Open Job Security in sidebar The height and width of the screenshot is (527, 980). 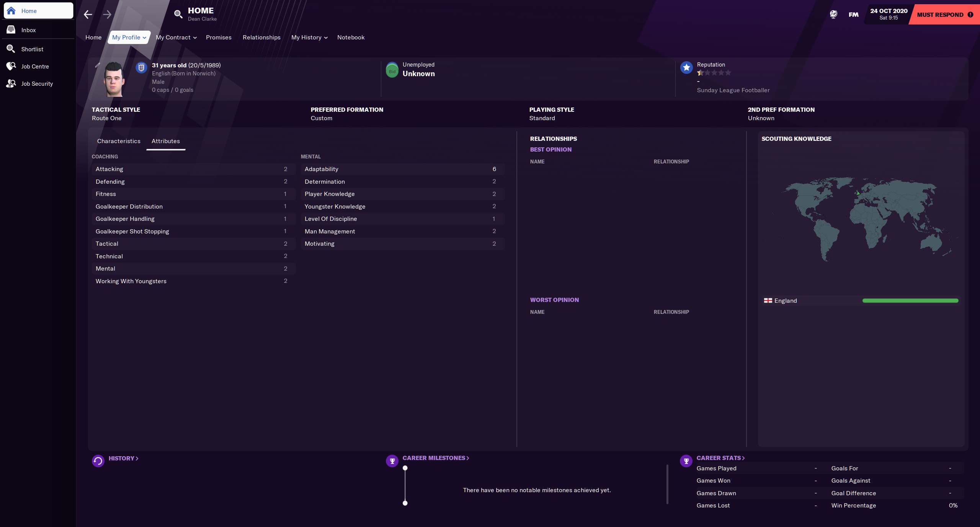coord(37,84)
